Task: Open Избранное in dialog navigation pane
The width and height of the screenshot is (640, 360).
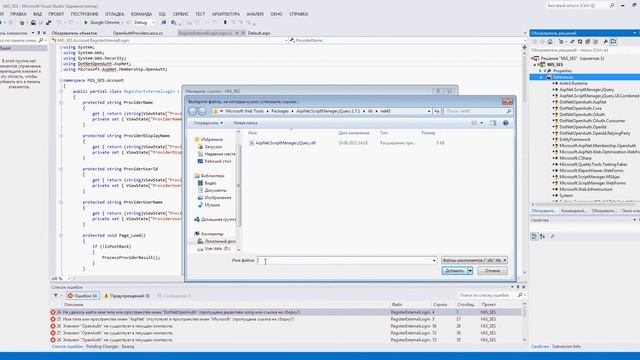Action: pyautogui.click(x=208, y=140)
